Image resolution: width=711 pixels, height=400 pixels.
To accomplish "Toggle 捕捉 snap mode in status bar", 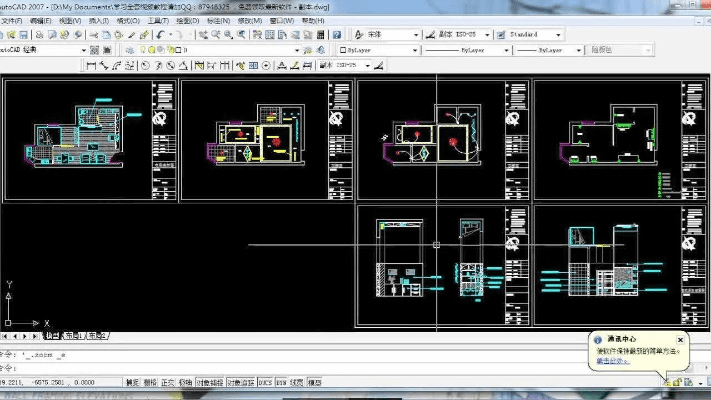I will coord(132,382).
